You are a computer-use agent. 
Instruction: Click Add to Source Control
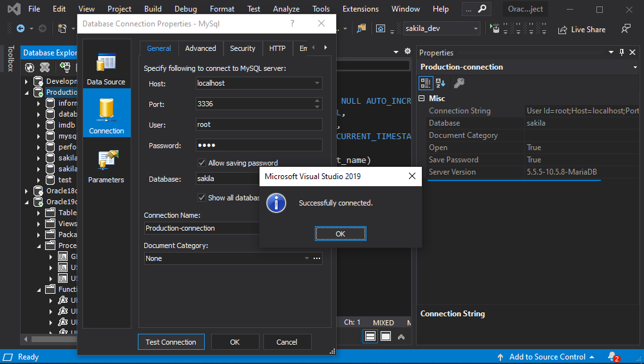(x=546, y=357)
